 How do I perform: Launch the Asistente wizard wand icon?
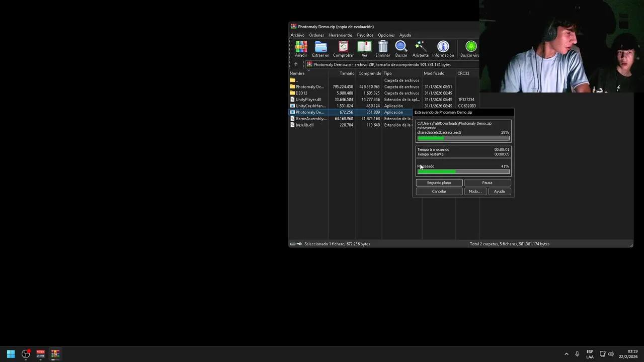420,47
